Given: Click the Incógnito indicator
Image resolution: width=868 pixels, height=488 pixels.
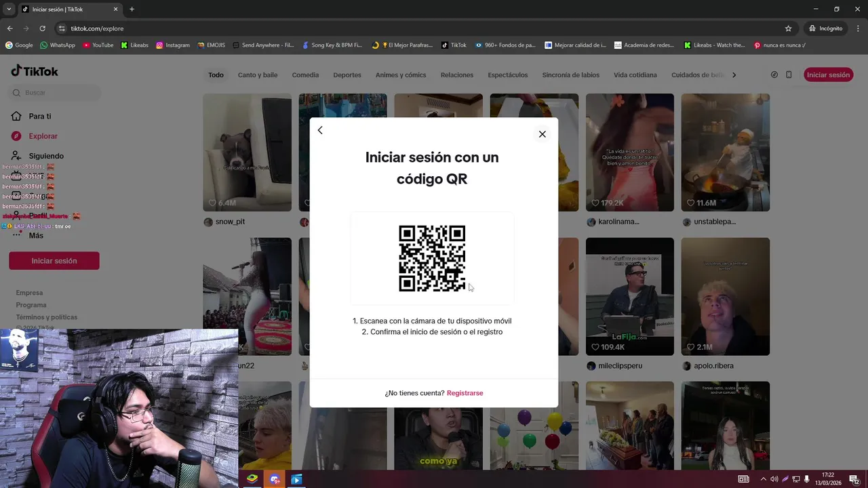Looking at the screenshot, I should coord(825,28).
